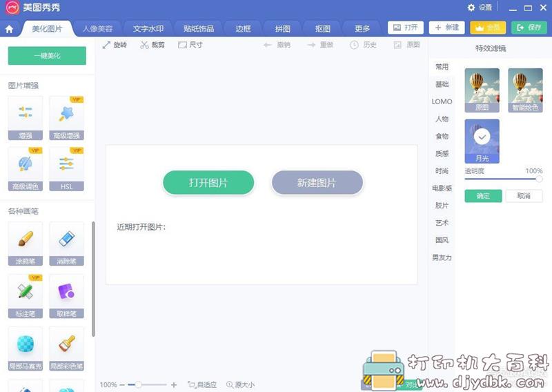
Task: Open 设置 settings gear
Action: pos(480,8)
